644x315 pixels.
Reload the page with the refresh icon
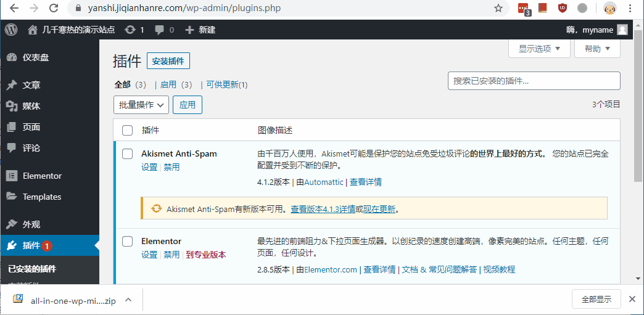(x=54, y=8)
